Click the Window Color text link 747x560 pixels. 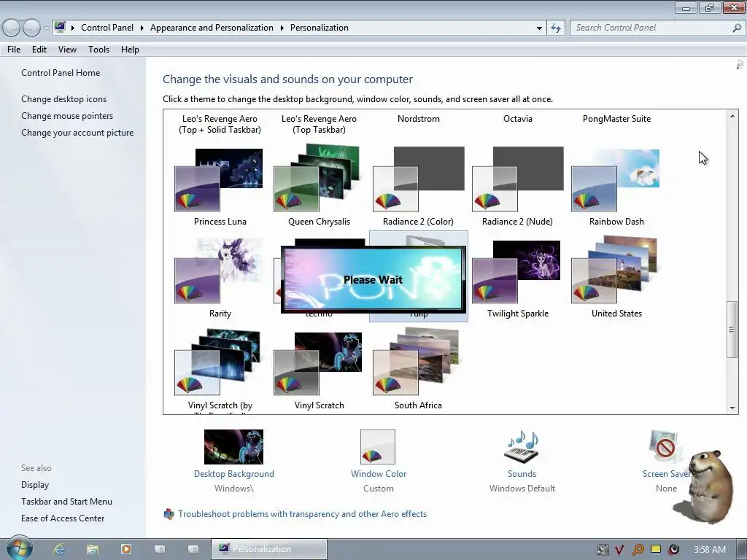[379, 474]
